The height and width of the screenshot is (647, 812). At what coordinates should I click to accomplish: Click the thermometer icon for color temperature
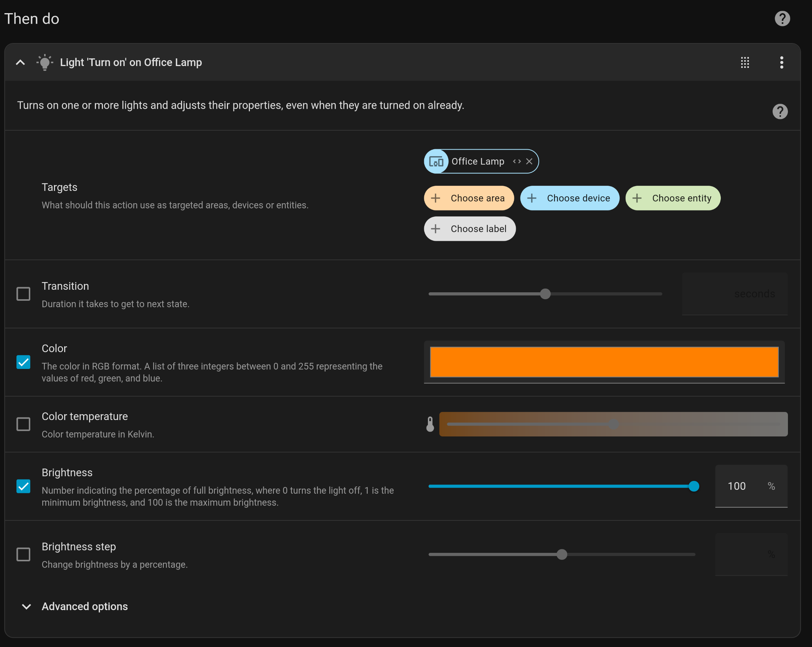click(x=430, y=424)
